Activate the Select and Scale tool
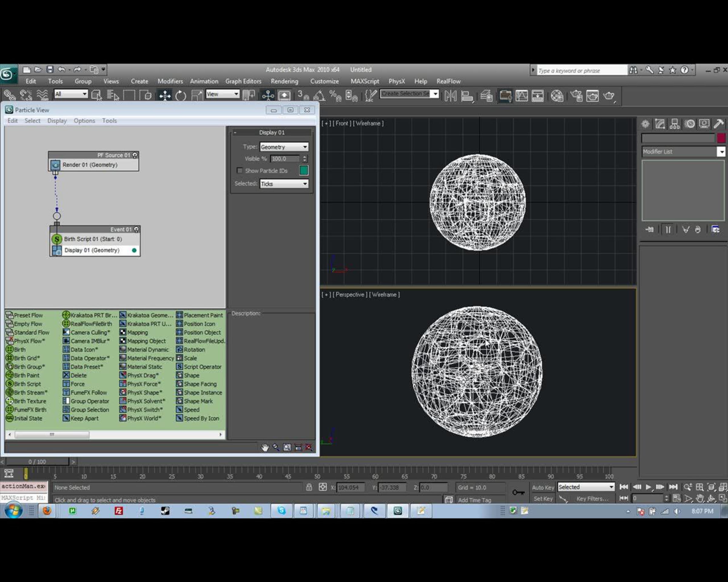Viewport: 728px width, 582px height. [197, 95]
